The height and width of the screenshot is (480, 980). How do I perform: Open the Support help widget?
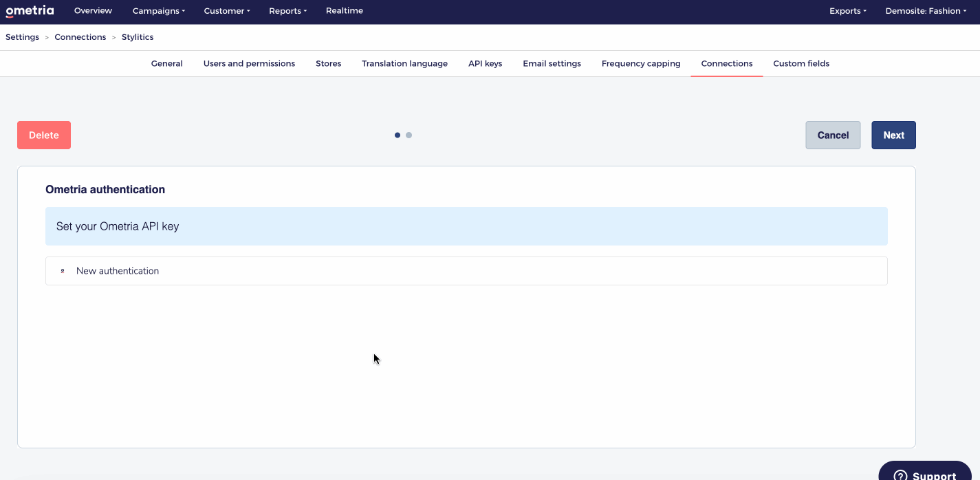pos(925,472)
